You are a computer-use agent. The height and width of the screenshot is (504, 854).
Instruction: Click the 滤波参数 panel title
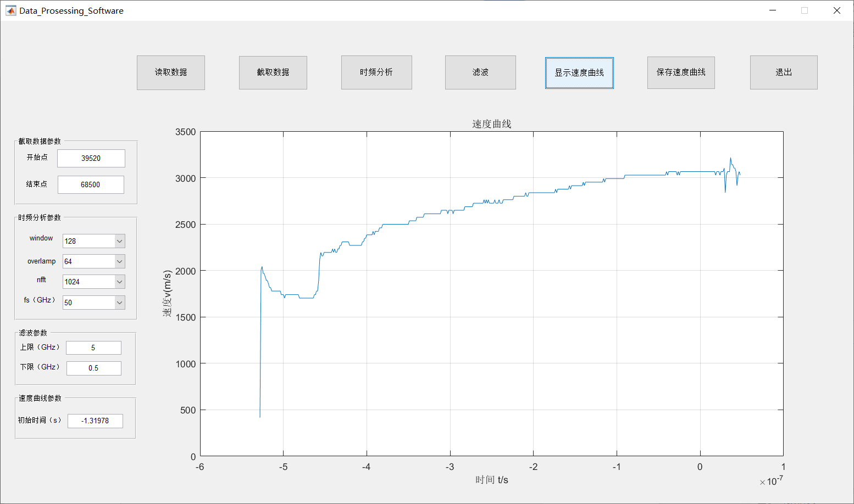click(33, 333)
